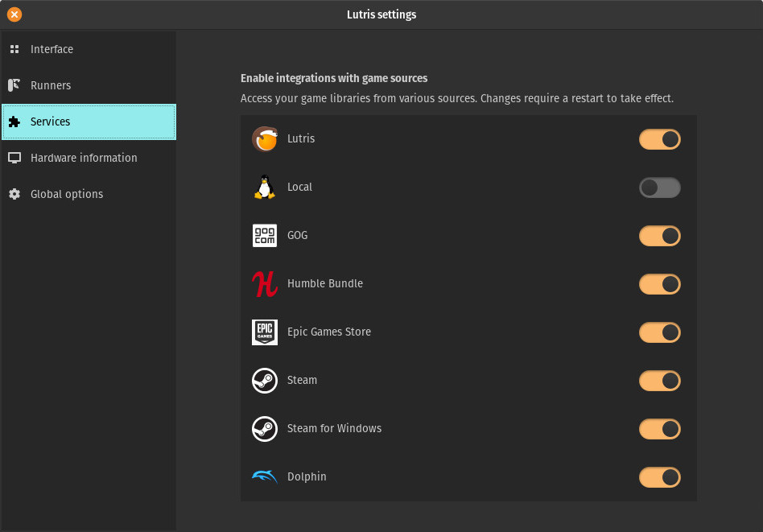Screen dimensions: 763x532
Task: Click the GOG.com service icon
Action: pyautogui.click(x=264, y=235)
